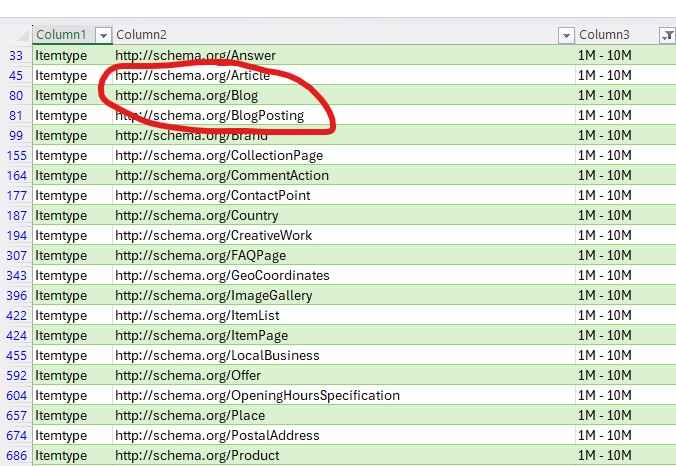This screenshot has width=676, height=466.
Task: Select the Column2 header cell
Action: click(344, 34)
